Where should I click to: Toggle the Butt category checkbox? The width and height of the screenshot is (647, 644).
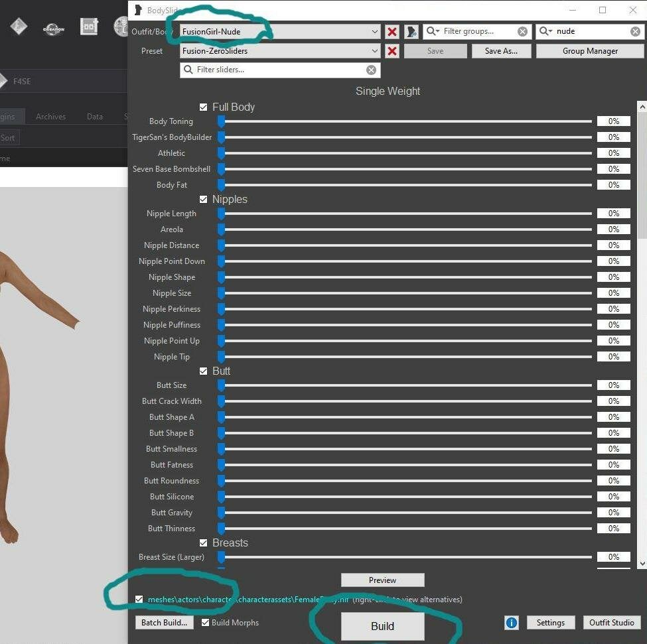tap(204, 371)
